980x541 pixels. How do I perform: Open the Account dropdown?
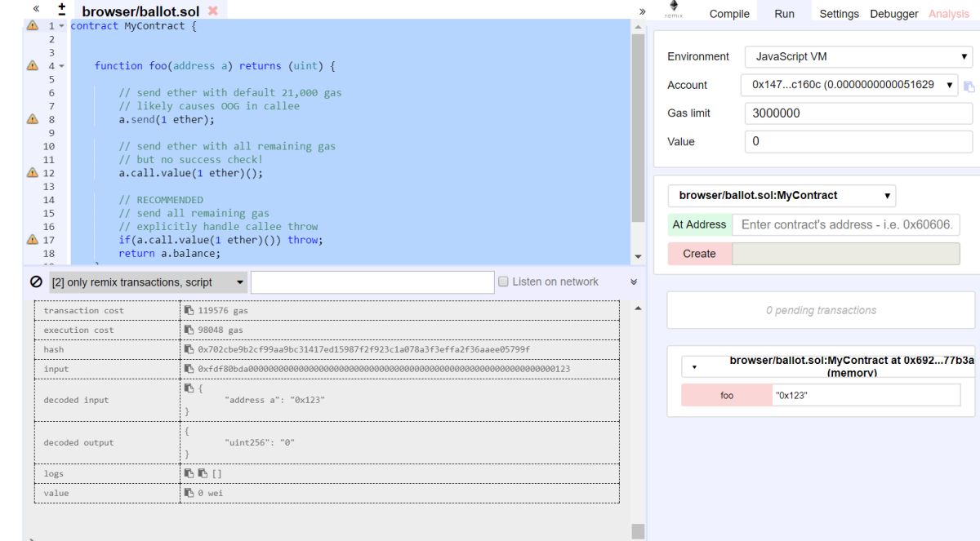tap(849, 85)
